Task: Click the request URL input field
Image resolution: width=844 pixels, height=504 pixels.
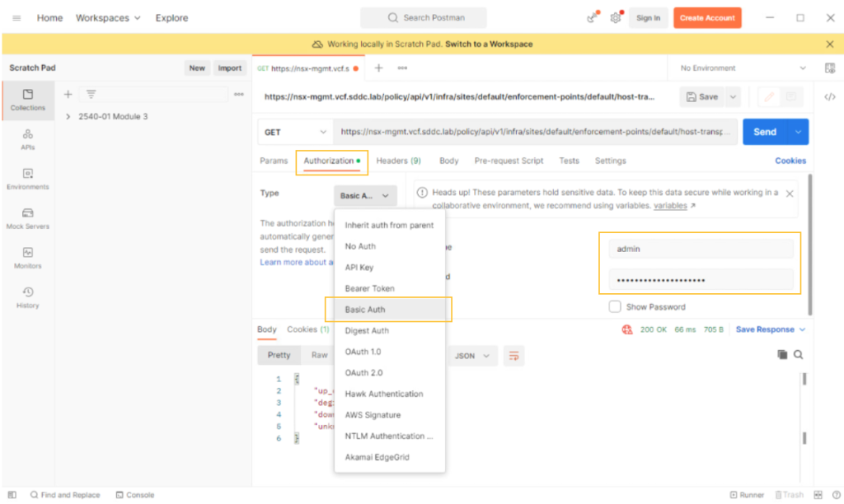Action: (535, 132)
